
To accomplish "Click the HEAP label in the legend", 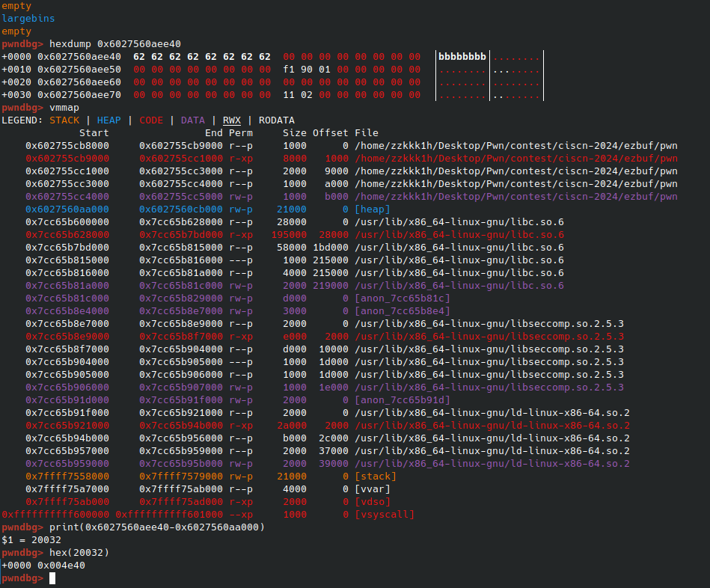I will pos(108,120).
